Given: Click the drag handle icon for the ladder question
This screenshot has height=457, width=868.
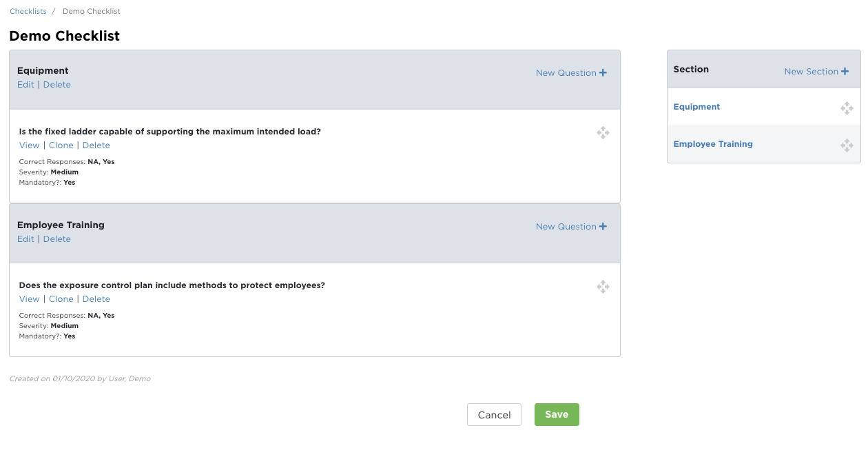Looking at the screenshot, I should click(x=603, y=133).
